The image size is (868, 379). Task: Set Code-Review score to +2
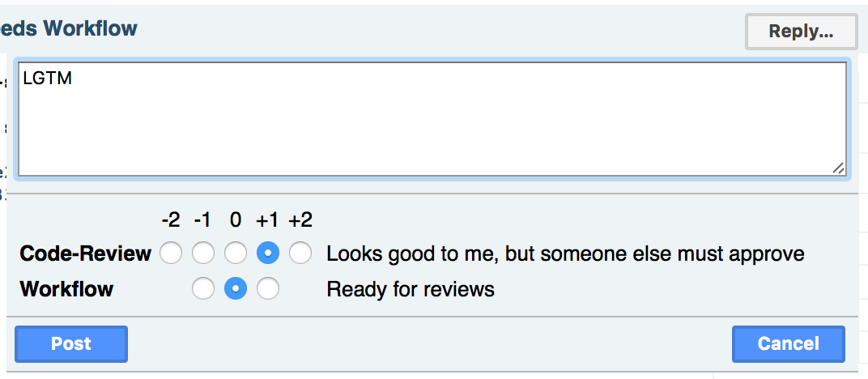coord(300,253)
